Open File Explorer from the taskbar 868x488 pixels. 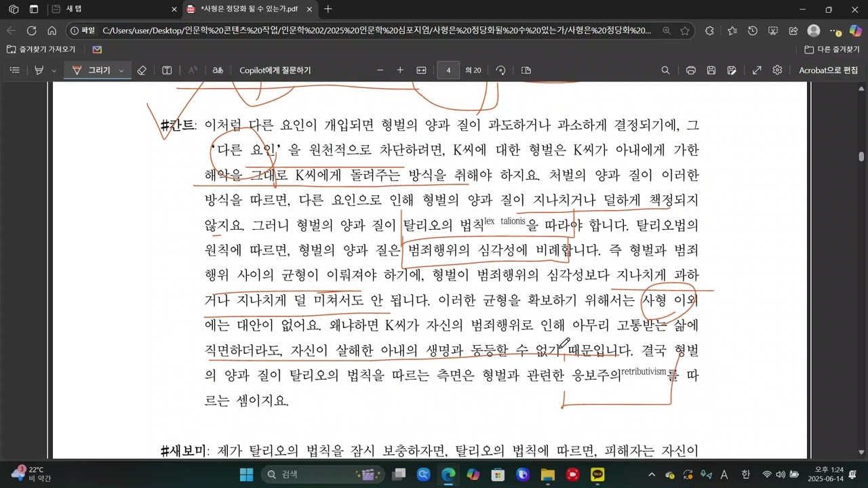547,474
